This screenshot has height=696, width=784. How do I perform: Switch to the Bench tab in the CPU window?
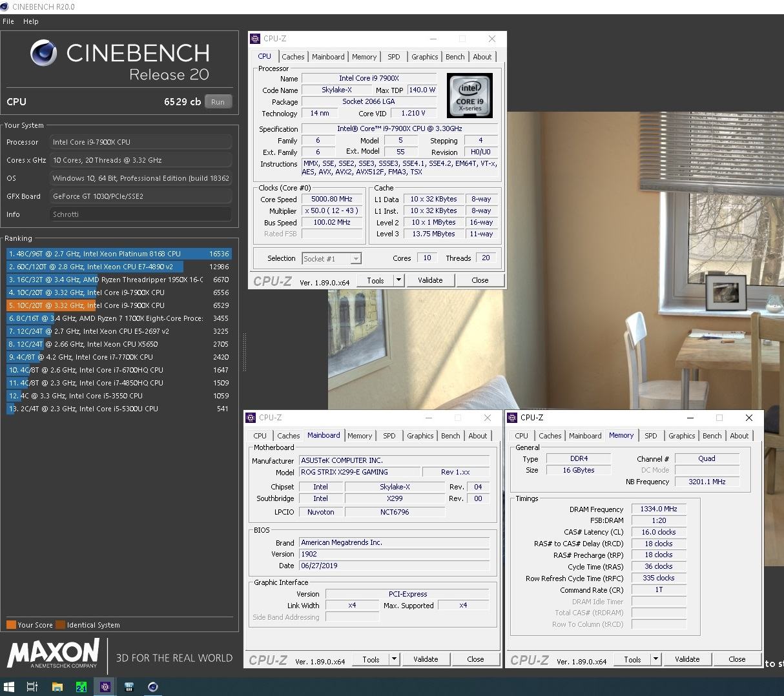pyautogui.click(x=455, y=57)
